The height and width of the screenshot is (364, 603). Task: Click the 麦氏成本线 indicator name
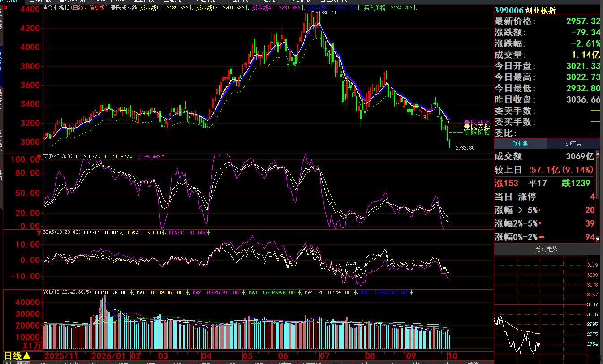click(x=124, y=8)
